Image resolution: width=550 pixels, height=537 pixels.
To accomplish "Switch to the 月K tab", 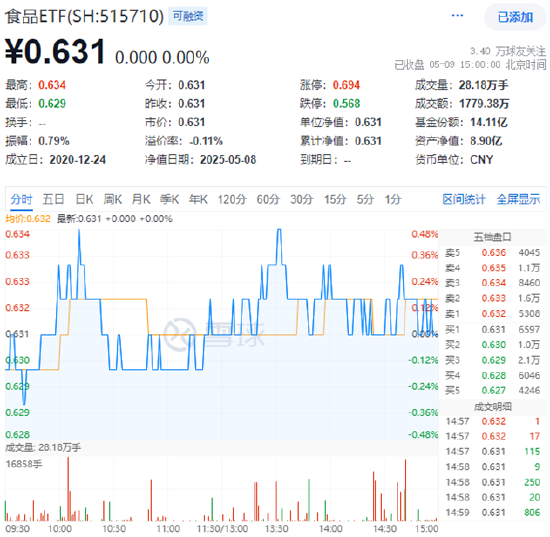I will click(141, 199).
